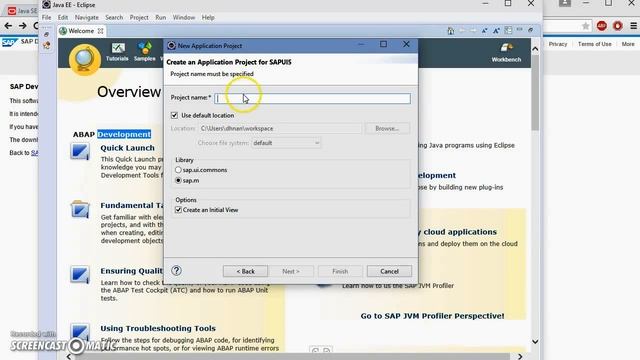Image resolution: width=640 pixels, height=360 pixels.
Task: Minimize the Welcome view via toolbar icon
Action: (520, 30)
